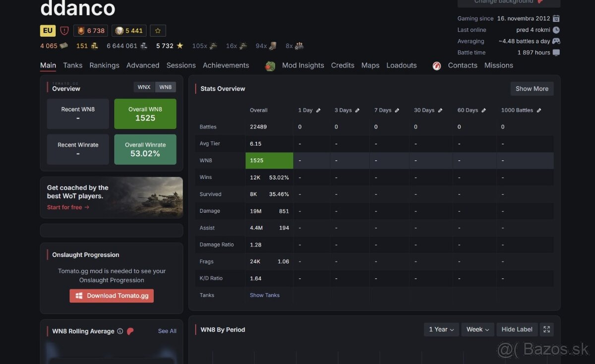Image resolution: width=595 pixels, height=364 pixels.
Task: Edit the 7 Days column with pencil icon
Action: pos(397,111)
